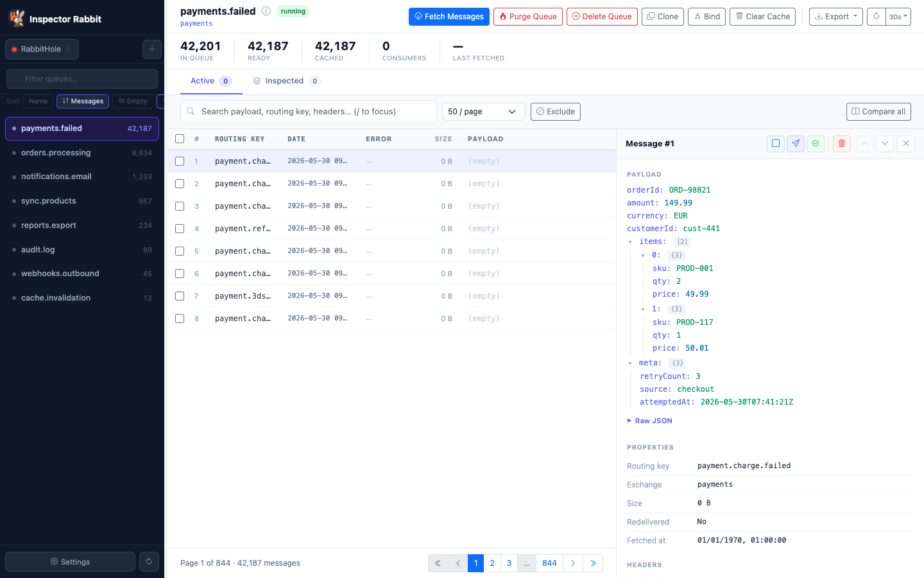This screenshot has width=924, height=578.
Task: Sort queues by Name
Action: (38, 101)
